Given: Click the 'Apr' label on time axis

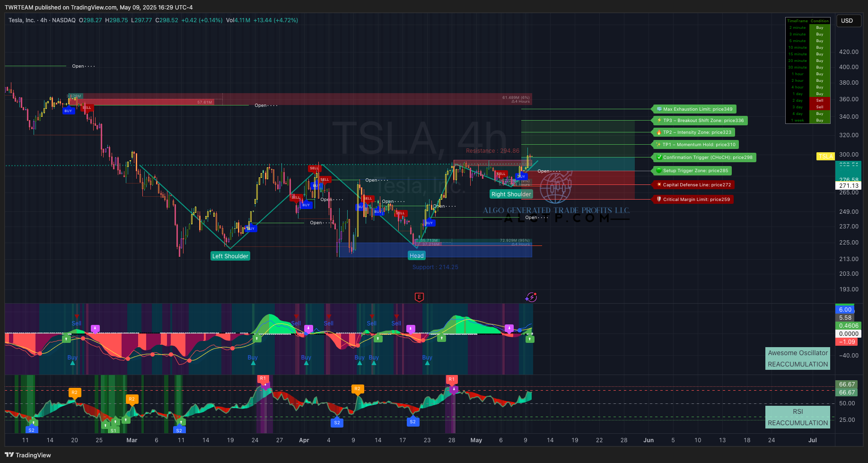Looking at the screenshot, I should [304, 440].
